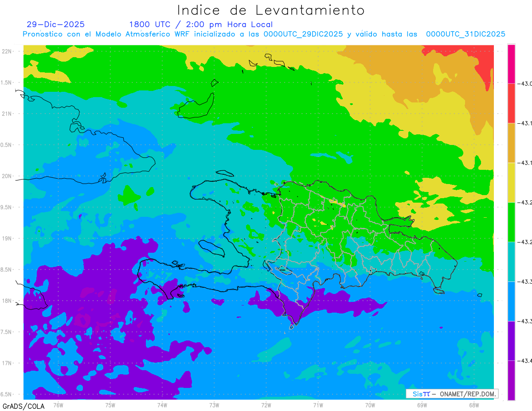Choose the dark purple swatch in the legend
Screen dimensions: 532x411
(x=511, y=341)
